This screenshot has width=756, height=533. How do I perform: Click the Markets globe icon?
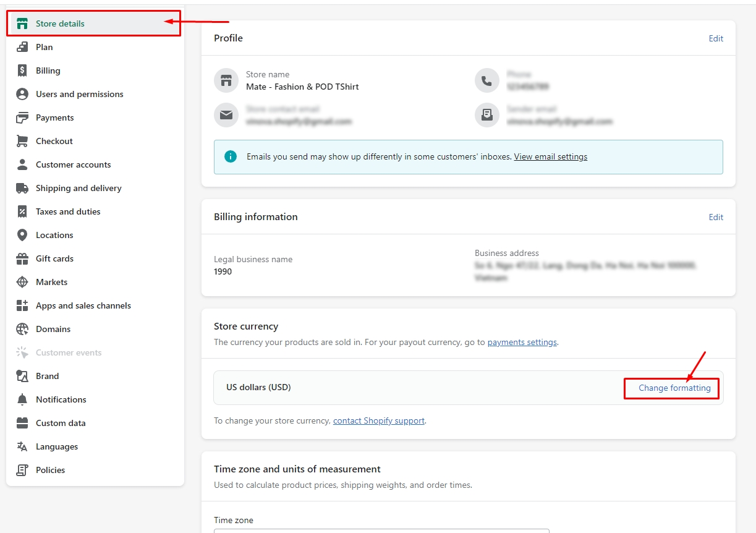pyautogui.click(x=22, y=282)
